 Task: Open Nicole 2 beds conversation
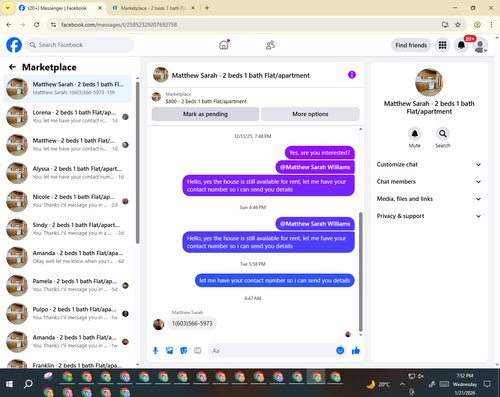[x=67, y=201]
